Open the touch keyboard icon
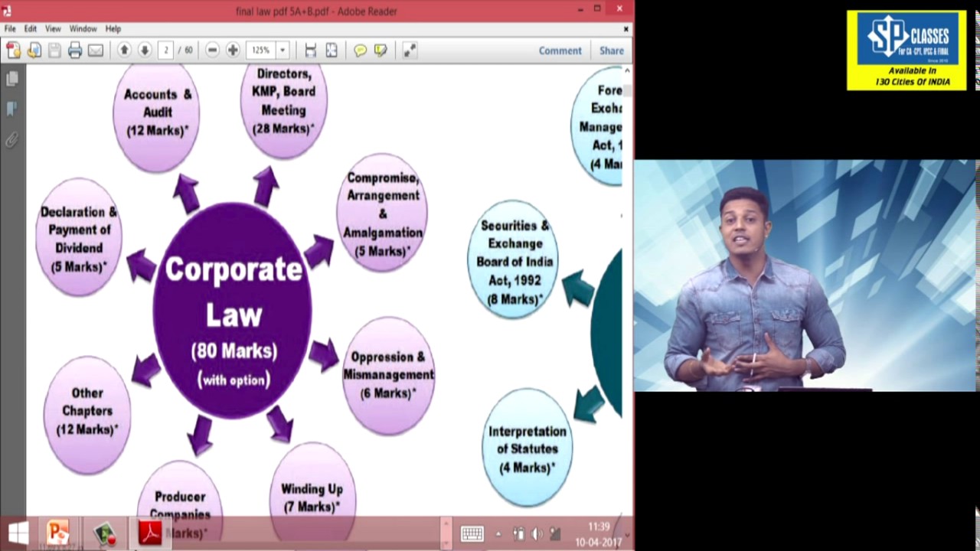Screen dimensions: 980x551 [x=472, y=533]
